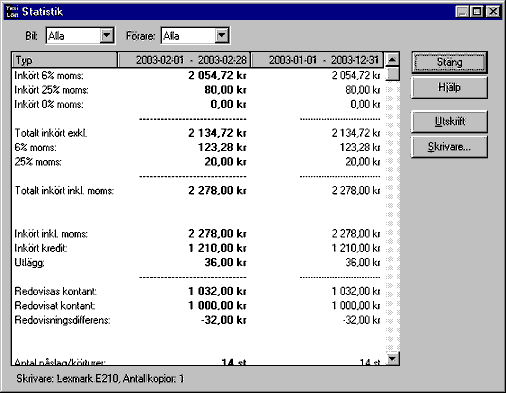The image size is (506, 393).
Task: Click the bold 20,00 kr value
Action: point(225,161)
